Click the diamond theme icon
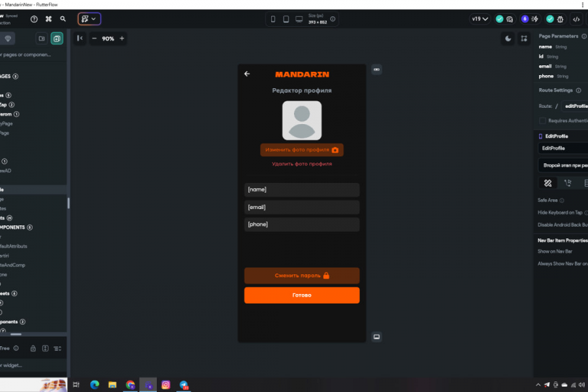The width and height of the screenshot is (588, 392). click(x=7, y=39)
